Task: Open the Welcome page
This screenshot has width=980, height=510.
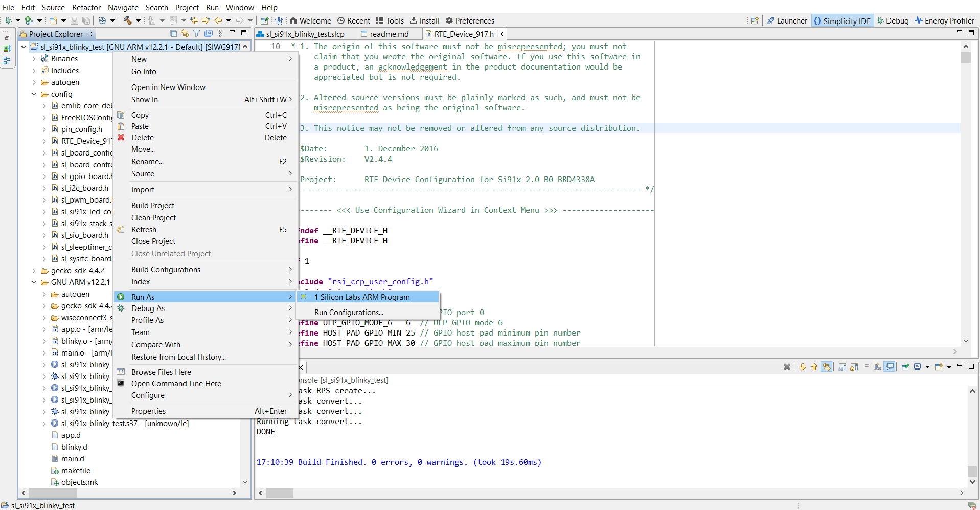Action: pyautogui.click(x=310, y=20)
